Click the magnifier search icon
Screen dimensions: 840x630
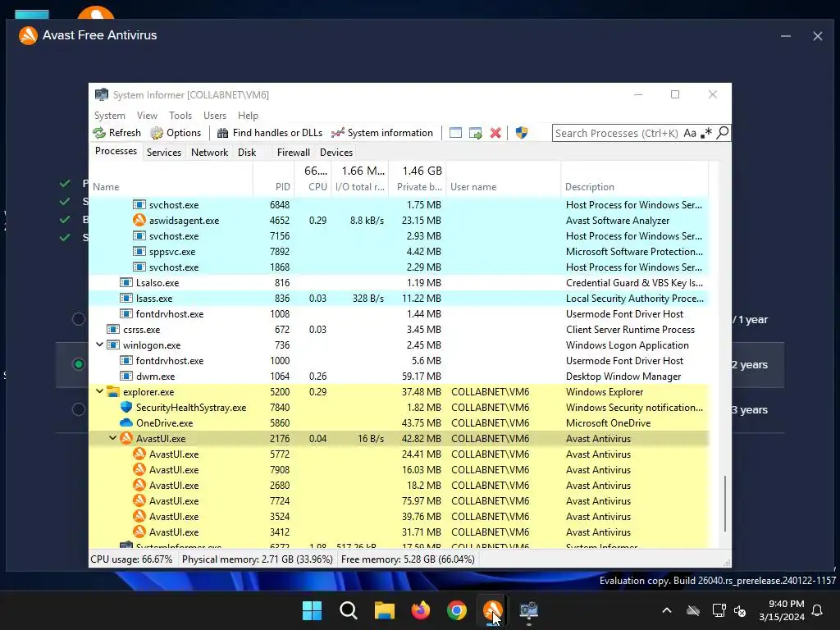click(723, 132)
